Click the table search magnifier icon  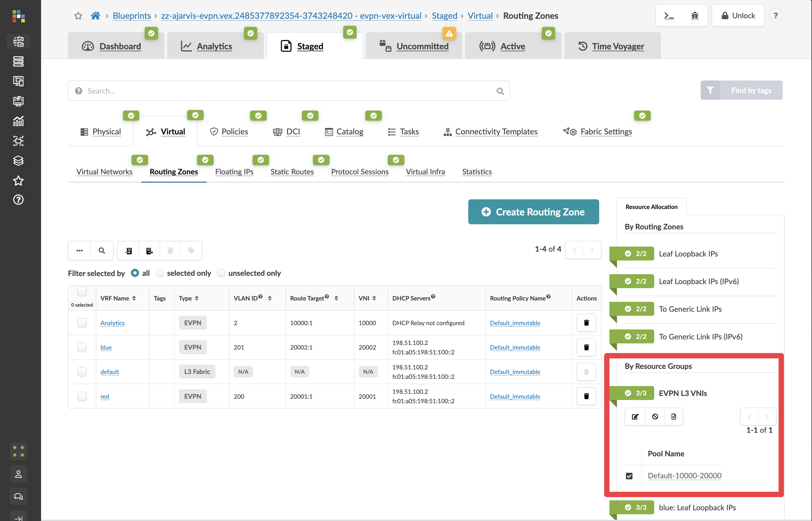pyautogui.click(x=101, y=251)
